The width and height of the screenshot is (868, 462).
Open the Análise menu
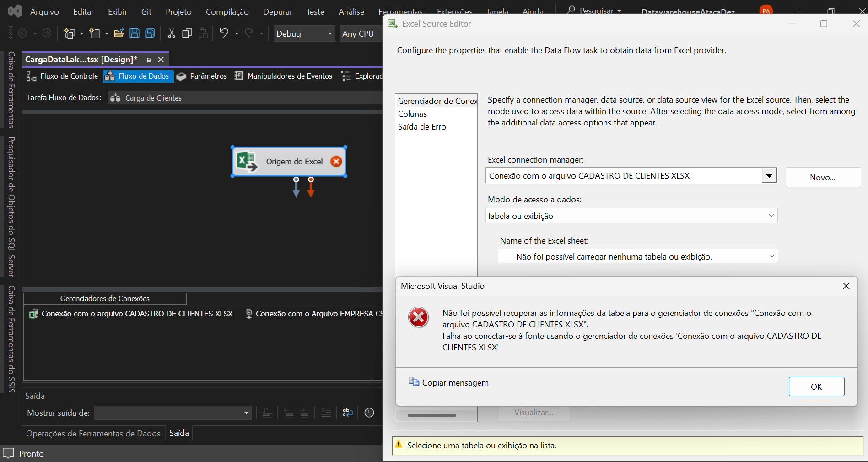(351, 11)
